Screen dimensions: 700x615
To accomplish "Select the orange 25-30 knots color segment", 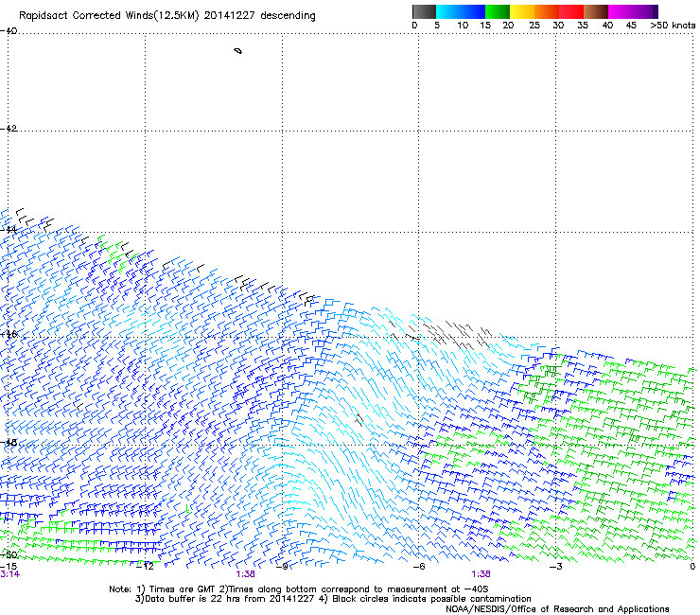I will 547,11.
